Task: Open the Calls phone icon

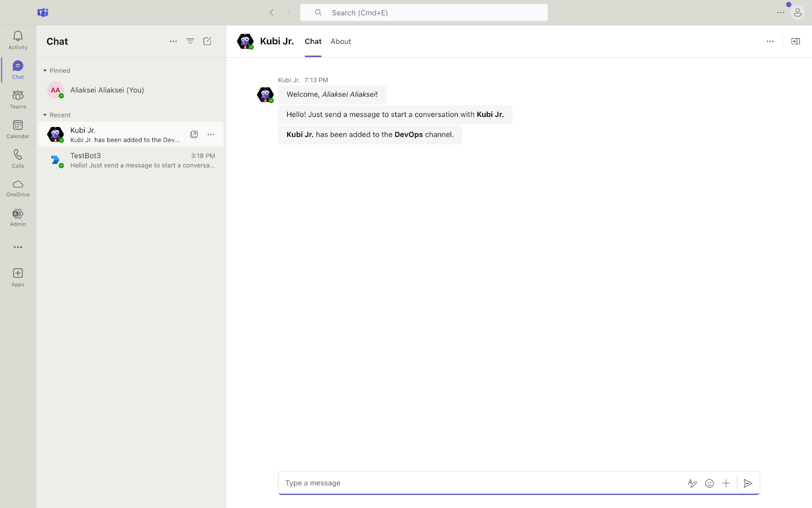Action: (18, 154)
